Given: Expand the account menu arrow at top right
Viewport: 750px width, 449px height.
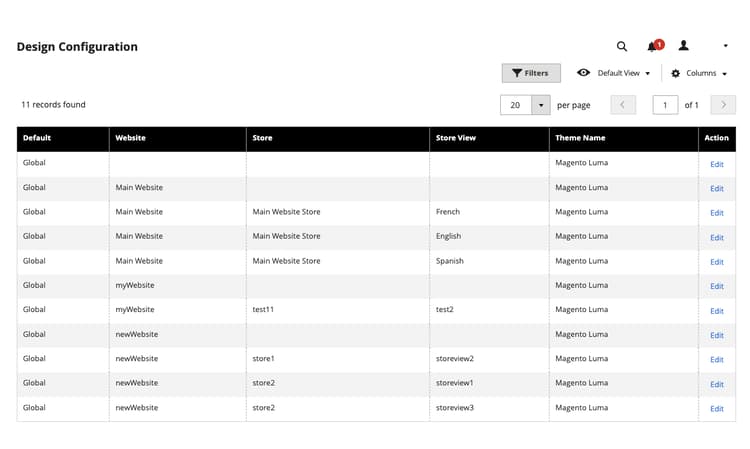Looking at the screenshot, I should click(725, 46).
